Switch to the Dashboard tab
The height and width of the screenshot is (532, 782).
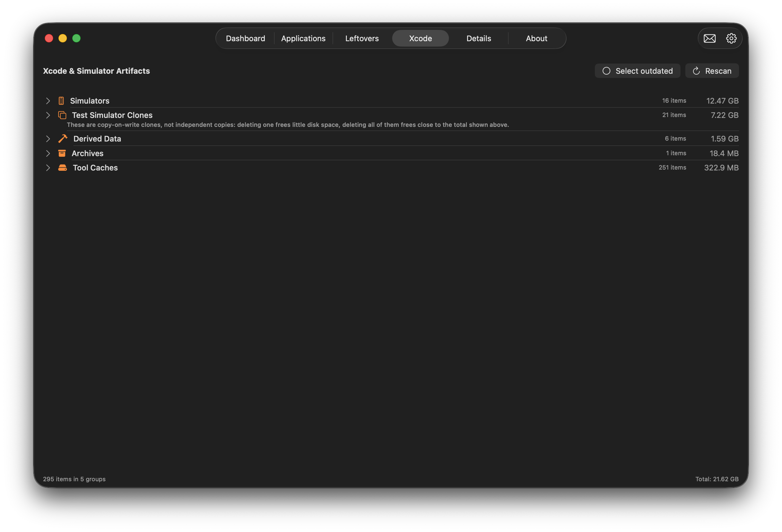pos(245,38)
